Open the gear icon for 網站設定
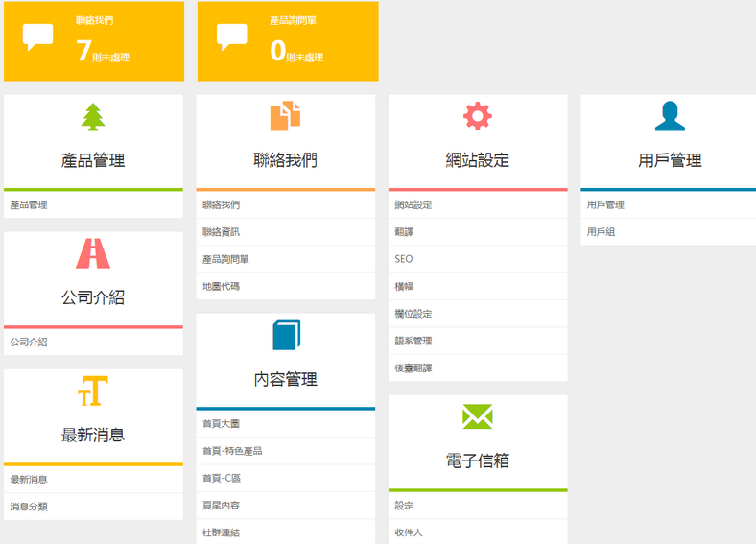 click(477, 116)
